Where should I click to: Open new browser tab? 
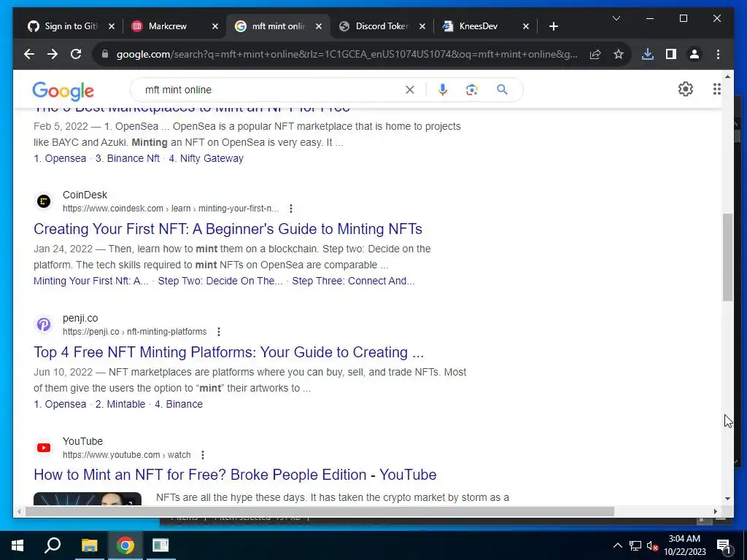pyautogui.click(x=553, y=26)
